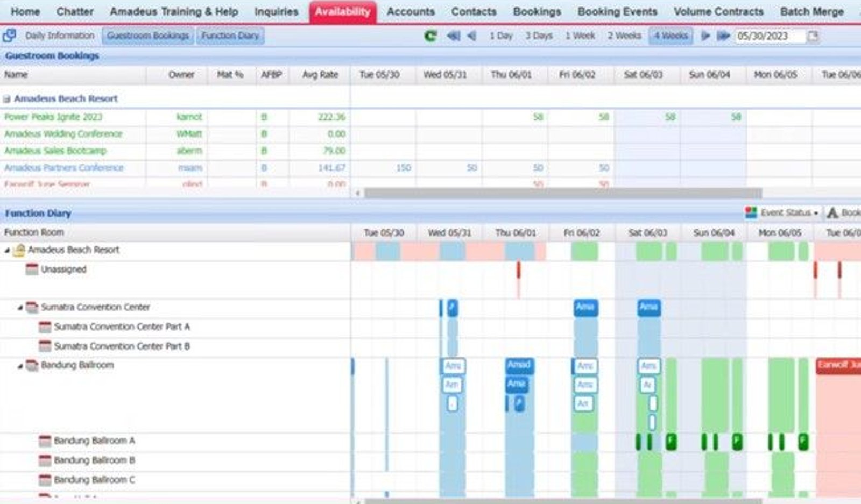This screenshot has height=504, width=861.
Task: Open Amadeus Training & Help tab
Action: (x=174, y=11)
